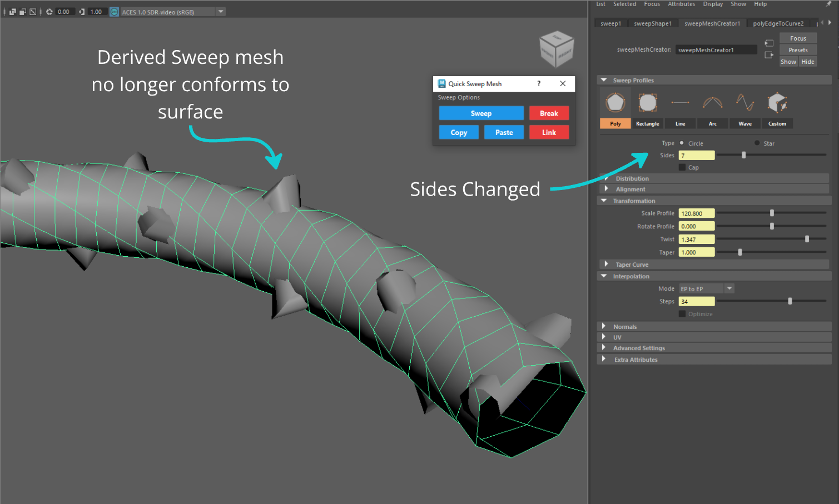
Task: Expand the Distribution section
Action: click(607, 178)
